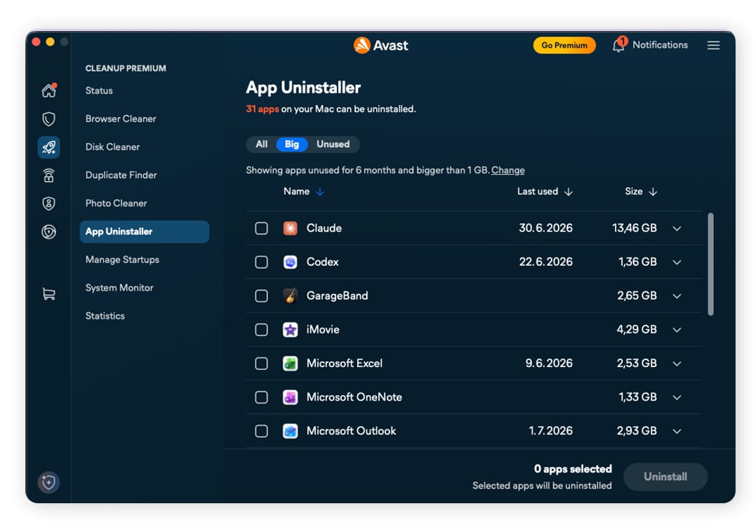Open the hamburger menu icon
Viewport: 756px width, 532px height.
pyautogui.click(x=714, y=46)
